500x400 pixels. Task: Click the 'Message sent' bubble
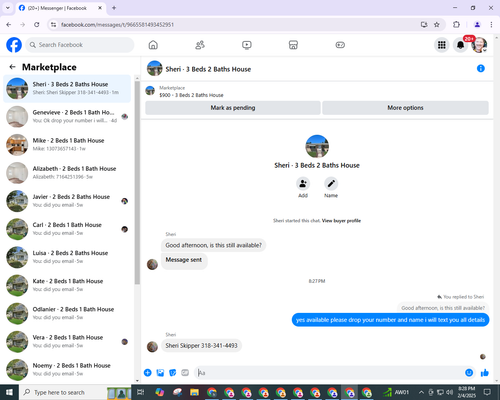tap(184, 260)
